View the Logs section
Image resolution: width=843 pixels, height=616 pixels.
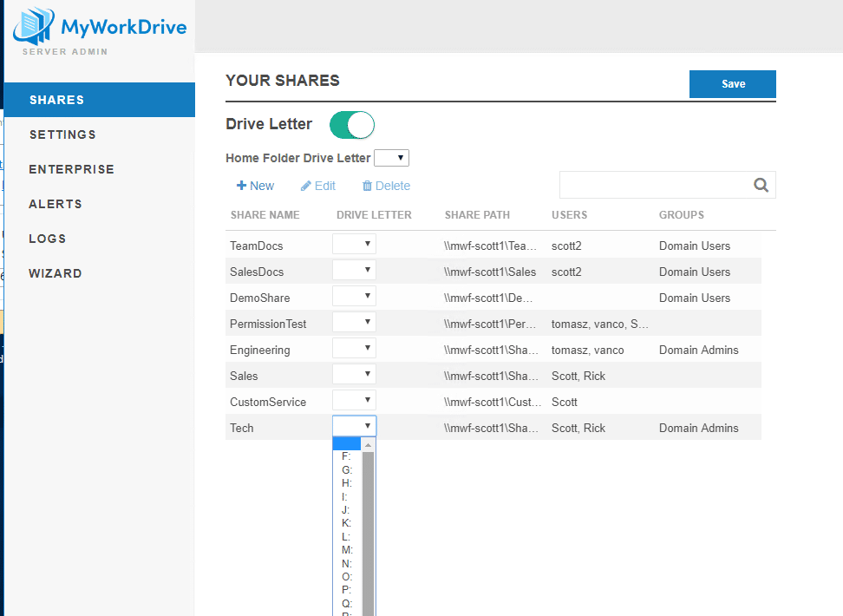48,239
